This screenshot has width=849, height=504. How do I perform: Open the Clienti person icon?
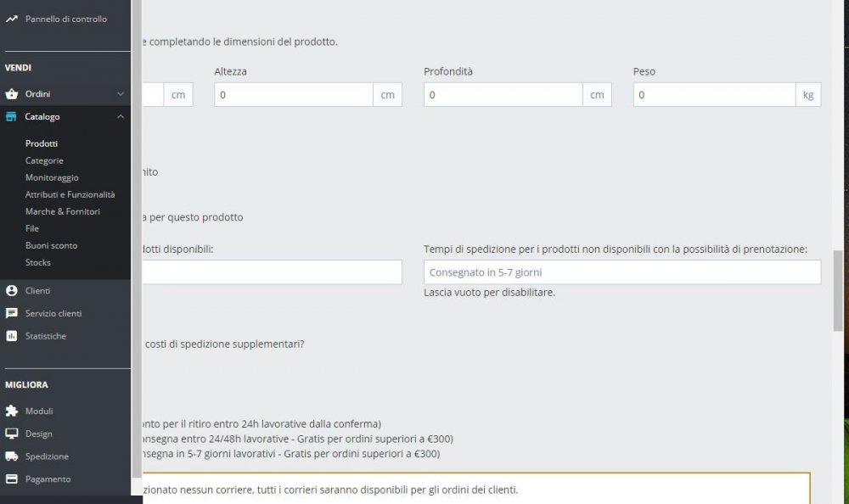pyautogui.click(x=11, y=291)
